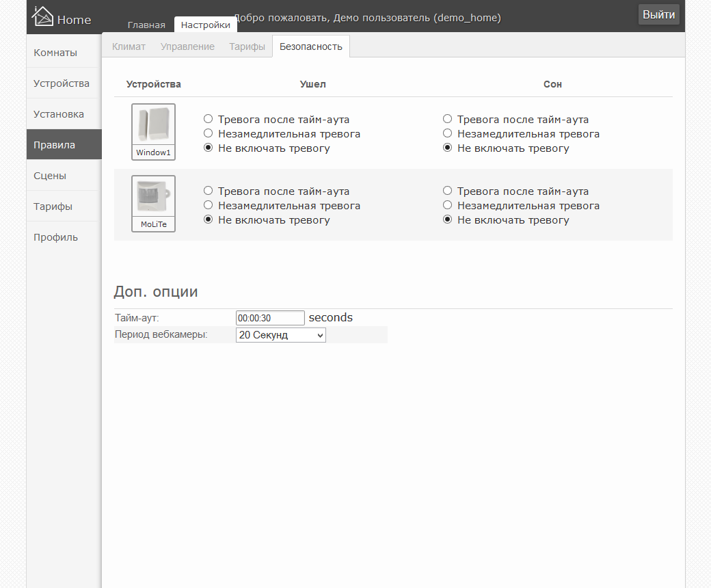Go to Устройства in sidebar
711x588 pixels.
point(63,83)
